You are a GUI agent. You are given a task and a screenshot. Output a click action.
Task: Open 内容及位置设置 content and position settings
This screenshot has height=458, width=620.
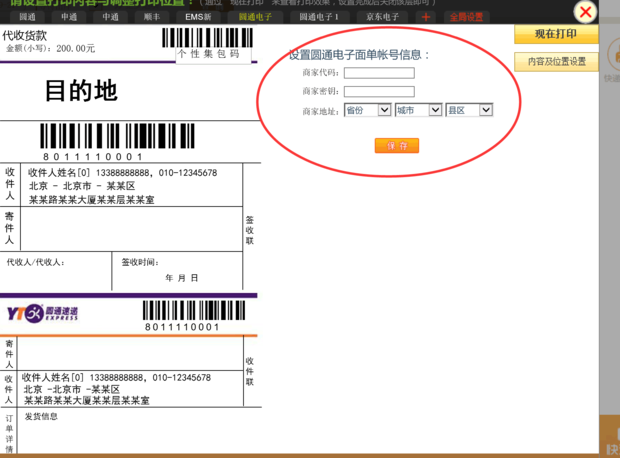(x=556, y=61)
